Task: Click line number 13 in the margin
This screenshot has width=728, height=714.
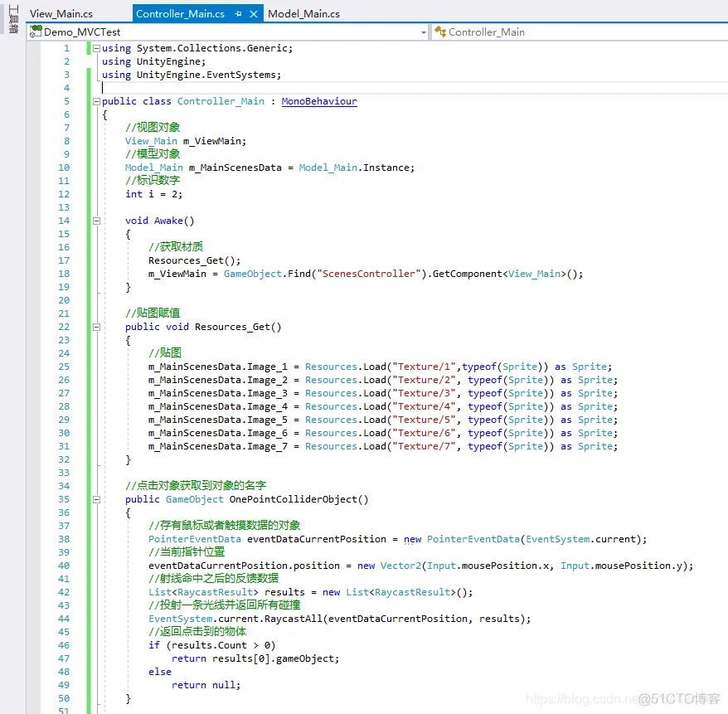Action: 64,207
